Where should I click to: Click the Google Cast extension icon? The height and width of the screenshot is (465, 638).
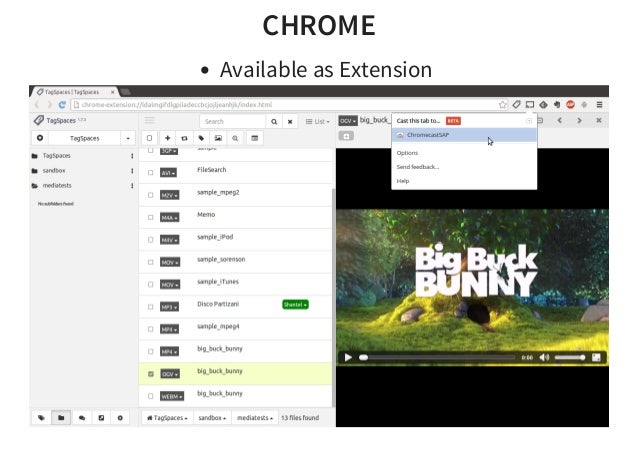(530, 105)
